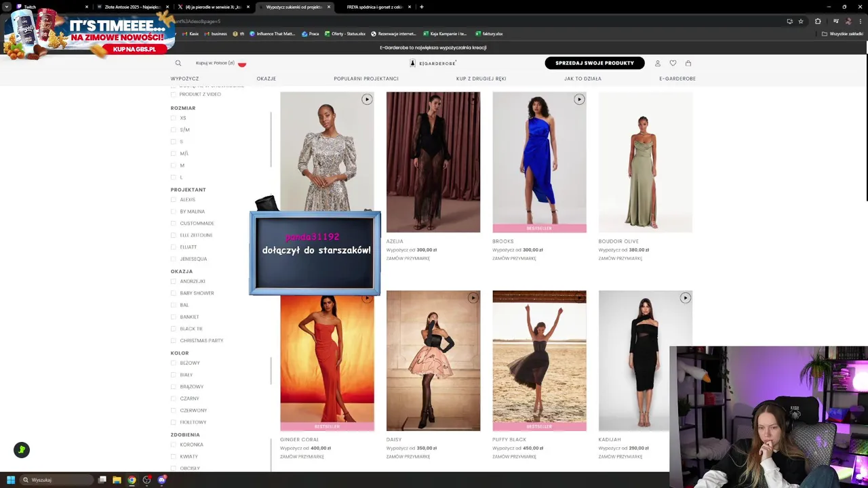Screen dimensions: 868x488
Task: Click the E-Garderobe logo in header
Action: (x=433, y=63)
